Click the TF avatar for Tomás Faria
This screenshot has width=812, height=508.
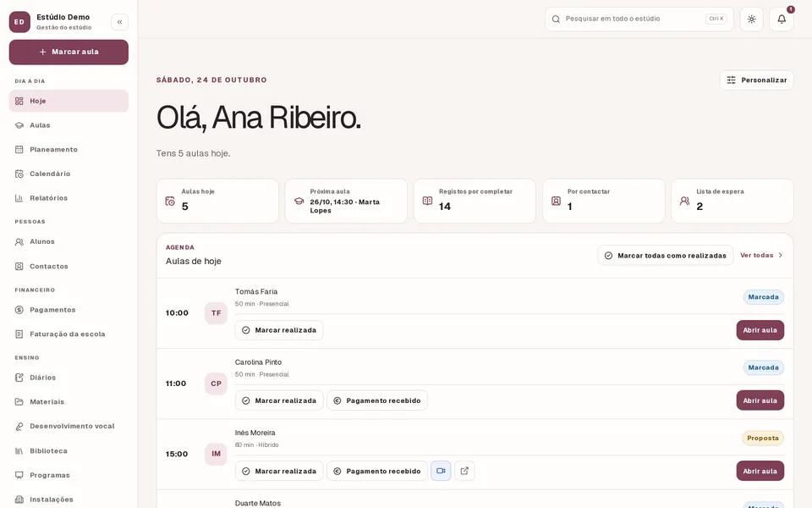tap(216, 313)
